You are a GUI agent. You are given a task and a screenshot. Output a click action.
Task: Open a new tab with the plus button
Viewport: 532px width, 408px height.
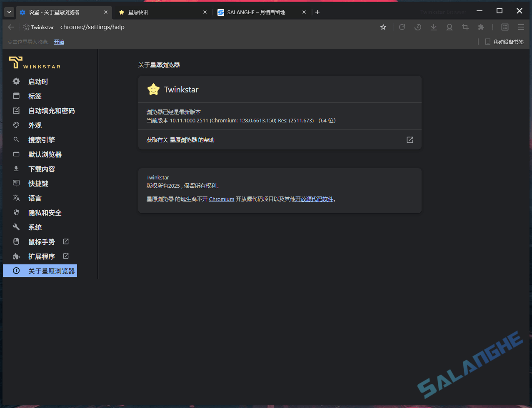[x=317, y=12]
